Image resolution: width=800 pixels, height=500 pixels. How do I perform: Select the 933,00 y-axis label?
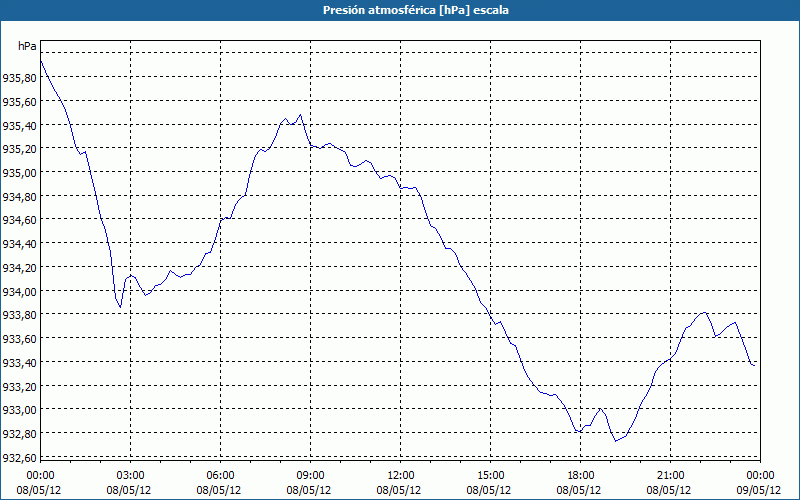point(19,410)
